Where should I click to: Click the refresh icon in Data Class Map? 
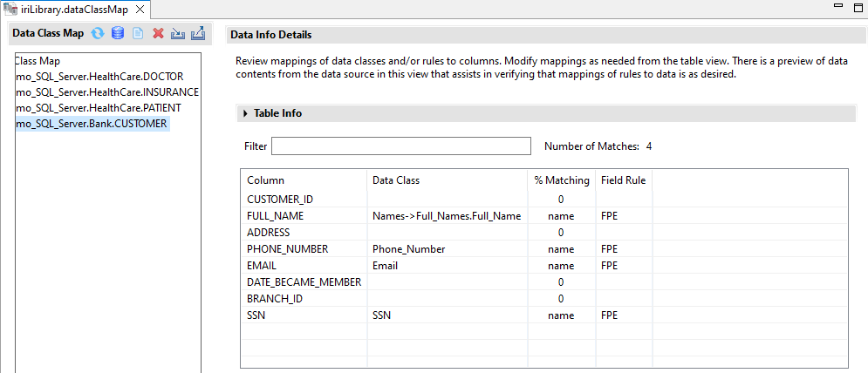[98, 34]
